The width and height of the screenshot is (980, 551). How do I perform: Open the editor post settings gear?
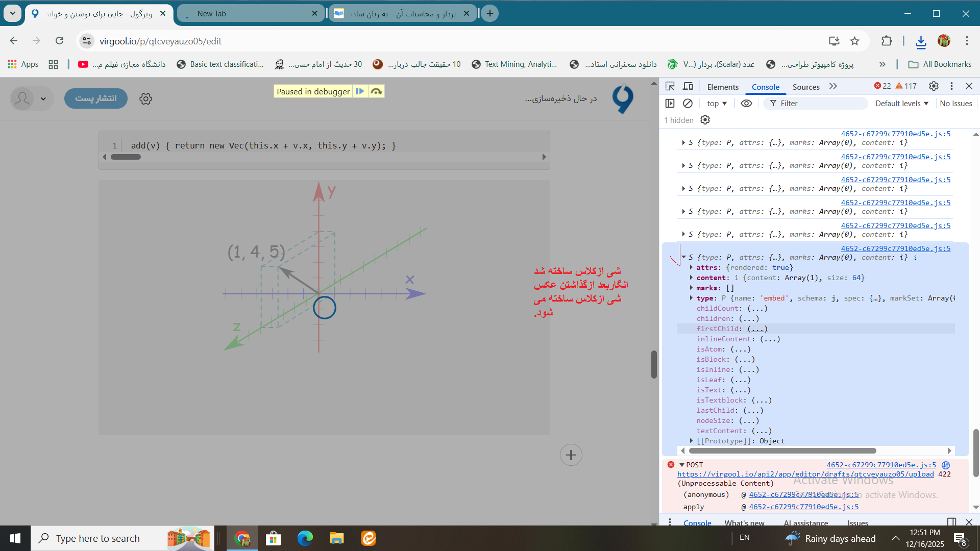146,98
